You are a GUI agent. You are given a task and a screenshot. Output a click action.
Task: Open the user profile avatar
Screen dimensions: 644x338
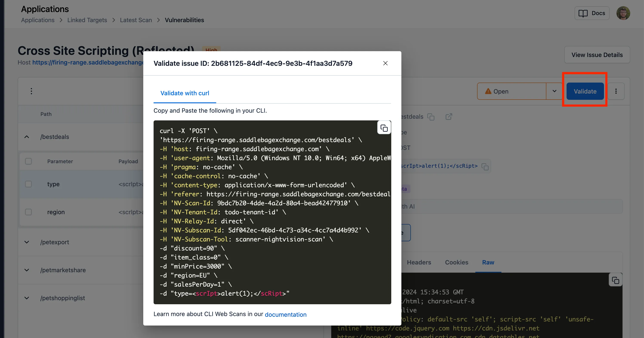coord(623,13)
